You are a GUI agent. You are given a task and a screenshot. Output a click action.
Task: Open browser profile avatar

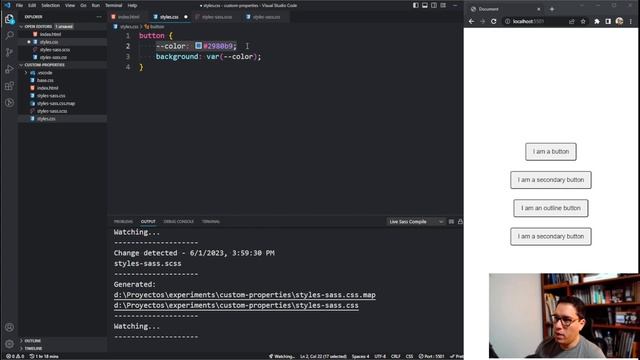(x=619, y=21)
